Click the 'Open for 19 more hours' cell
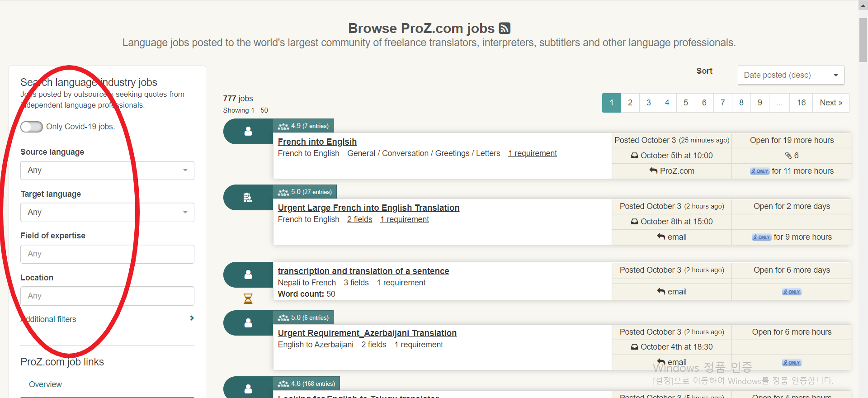 pos(792,141)
